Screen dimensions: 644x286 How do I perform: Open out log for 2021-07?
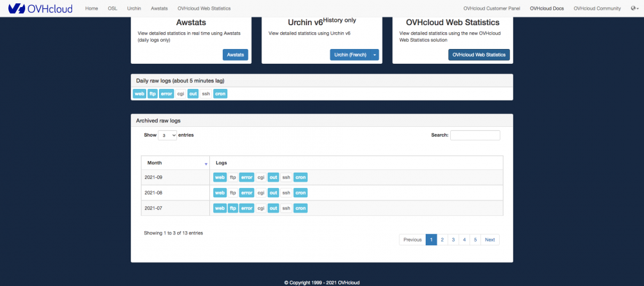(273, 208)
